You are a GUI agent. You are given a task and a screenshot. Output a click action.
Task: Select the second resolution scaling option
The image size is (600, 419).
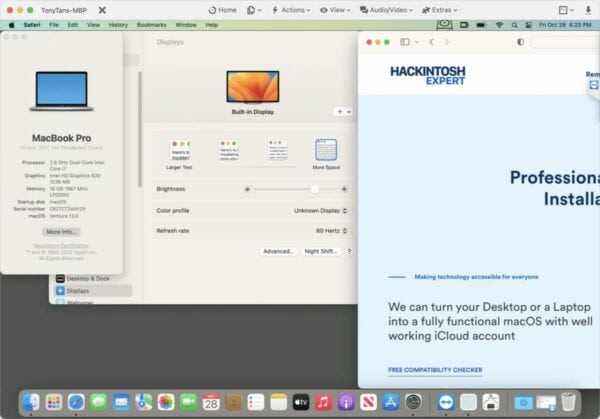click(x=229, y=150)
